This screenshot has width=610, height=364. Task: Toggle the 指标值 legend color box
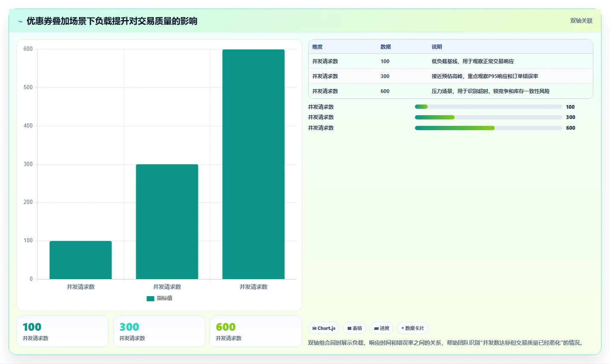pyautogui.click(x=150, y=299)
